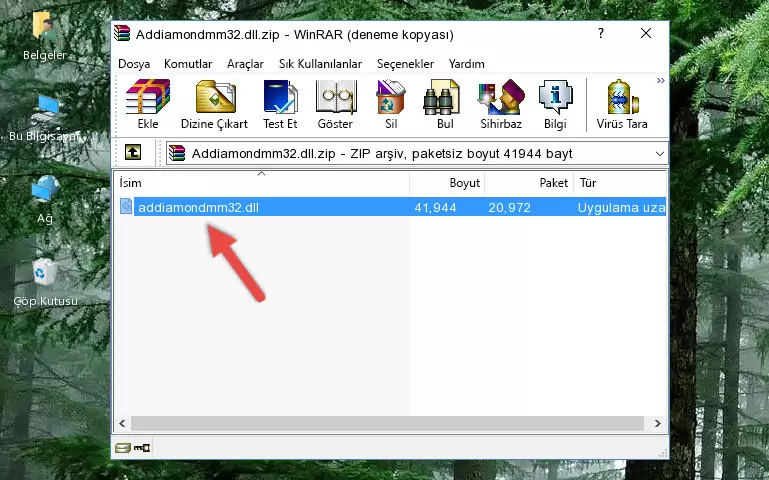769x480 pixels.
Task: Close the WinRAR window
Action: [x=646, y=33]
